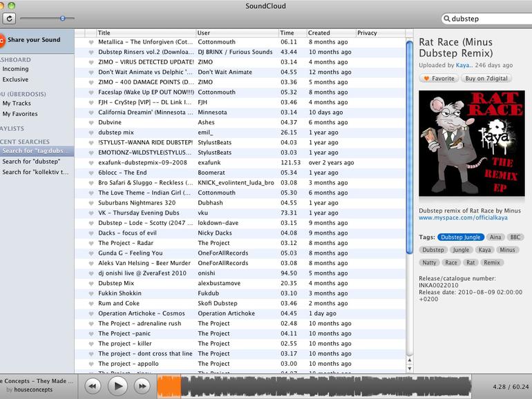Click the dubstep search field

pos(488,19)
